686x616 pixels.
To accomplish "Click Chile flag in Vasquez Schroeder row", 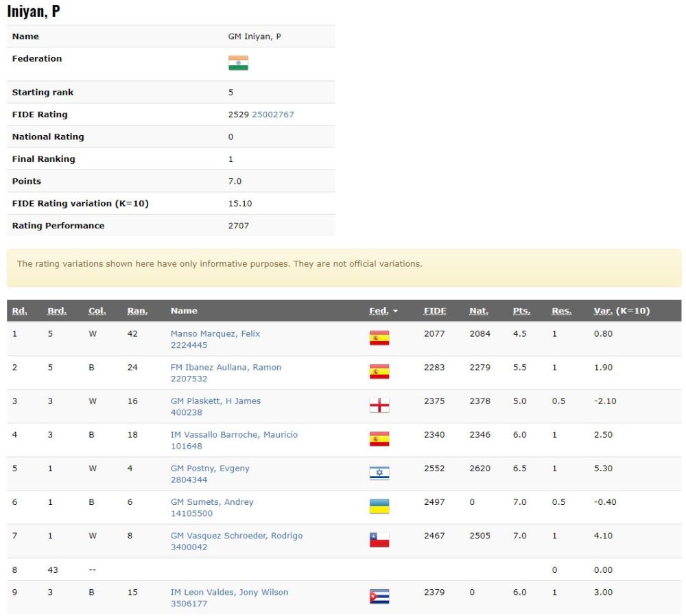I will (379, 540).
